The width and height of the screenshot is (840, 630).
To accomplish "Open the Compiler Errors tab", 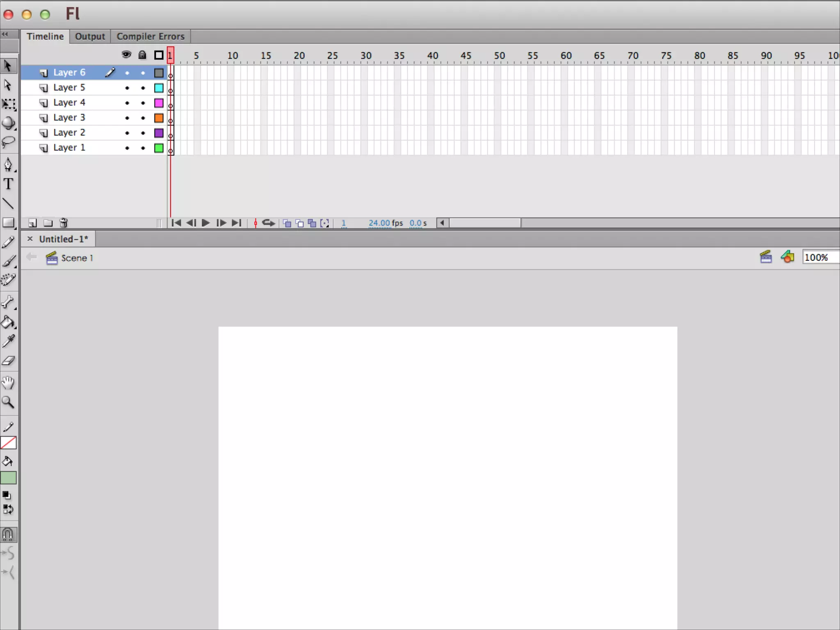I will 151,37.
